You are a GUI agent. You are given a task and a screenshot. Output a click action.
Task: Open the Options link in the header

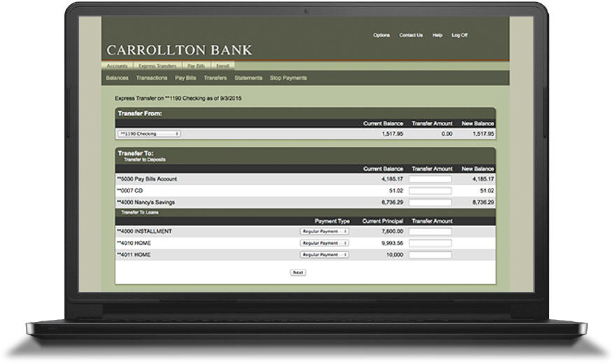point(381,35)
